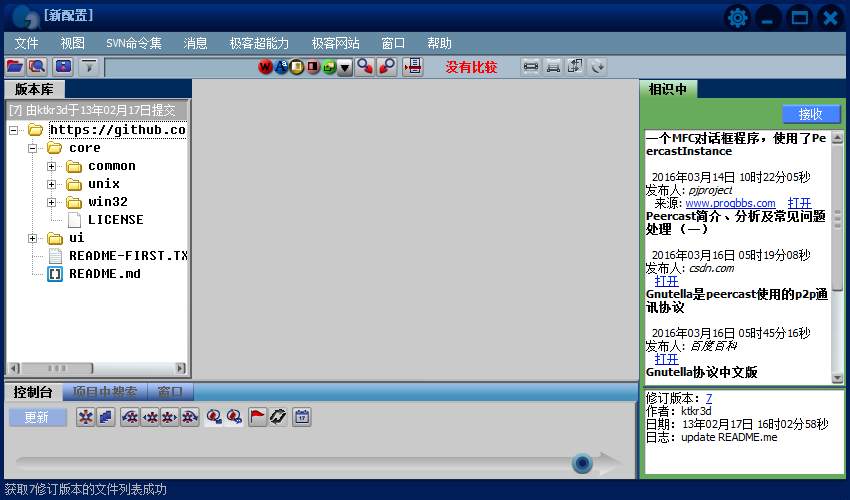The height and width of the screenshot is (500, 850).
Task: Click the previous revision star icon
Action: (150, 417)
